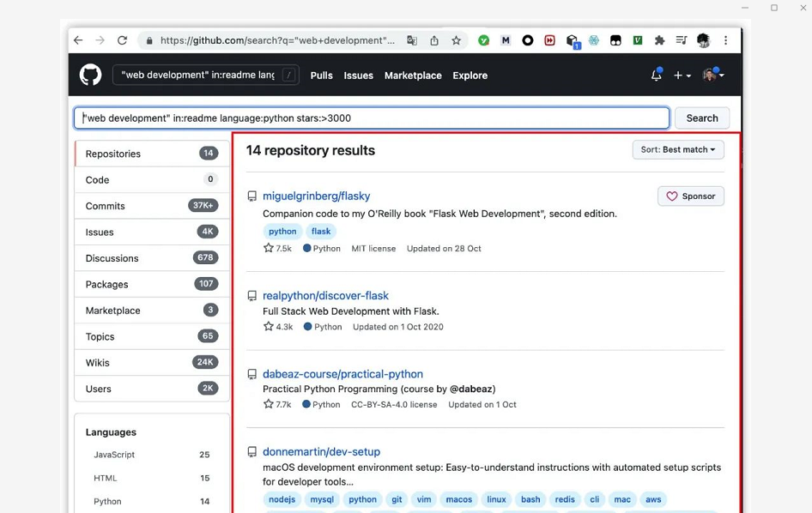
Task: Select the Discussions filter with 678
Action: point(152,258)
